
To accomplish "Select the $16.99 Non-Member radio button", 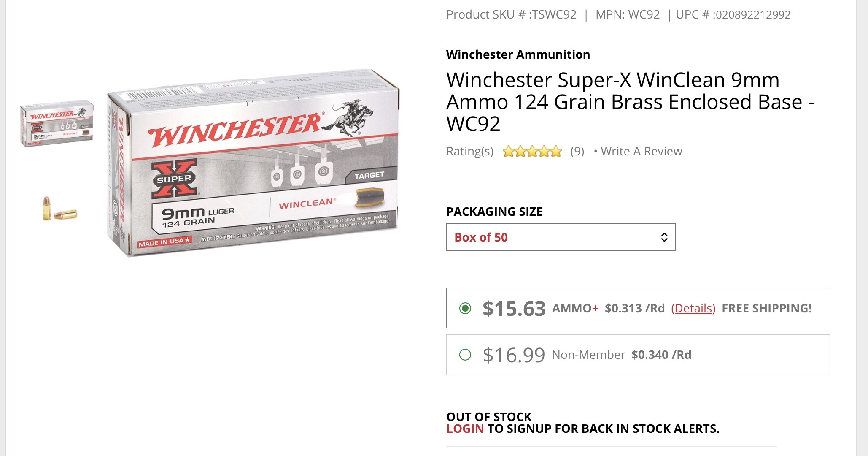I will [465, 355].
